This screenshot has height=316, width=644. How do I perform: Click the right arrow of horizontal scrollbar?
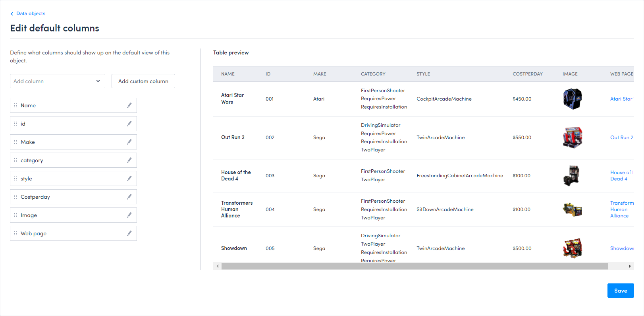[x=630, y=266]
